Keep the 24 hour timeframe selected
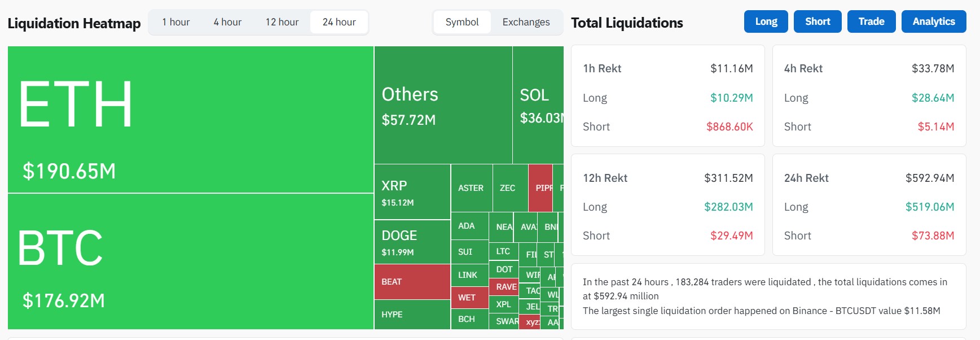This screenshot has height=340, width=980. pyautogui.click(x=339, y=22)
